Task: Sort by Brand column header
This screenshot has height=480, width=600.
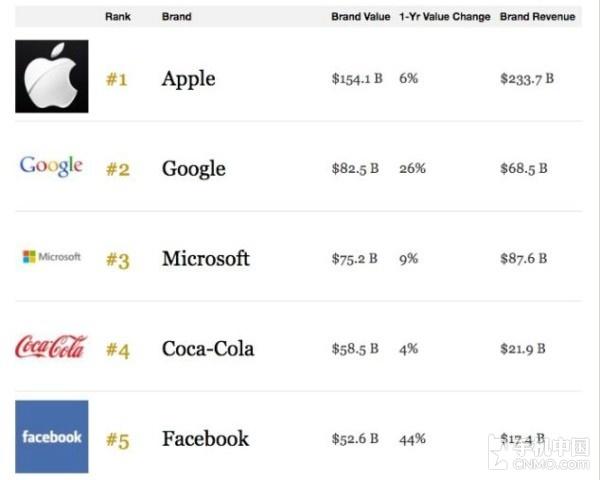Action: tap(176, 17)
